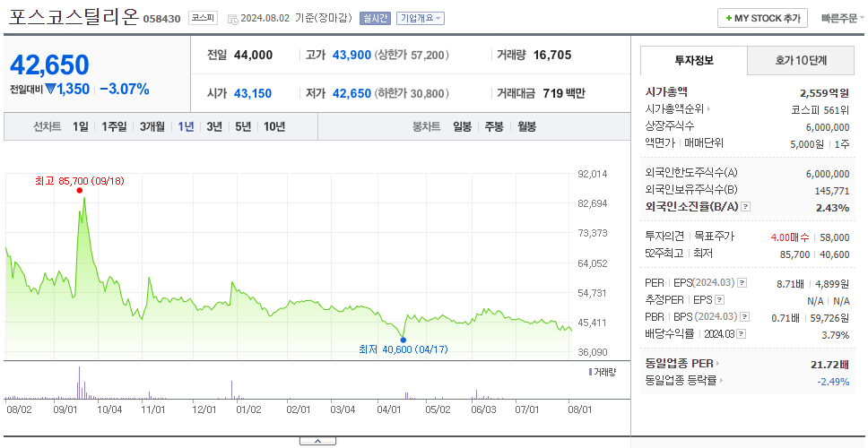
Task: Click the 포스코스틸리온 stock name
Action: click(74, 17)
